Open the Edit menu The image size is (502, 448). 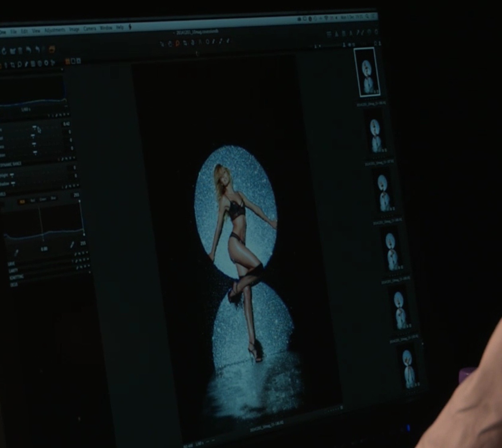(25, 31)
